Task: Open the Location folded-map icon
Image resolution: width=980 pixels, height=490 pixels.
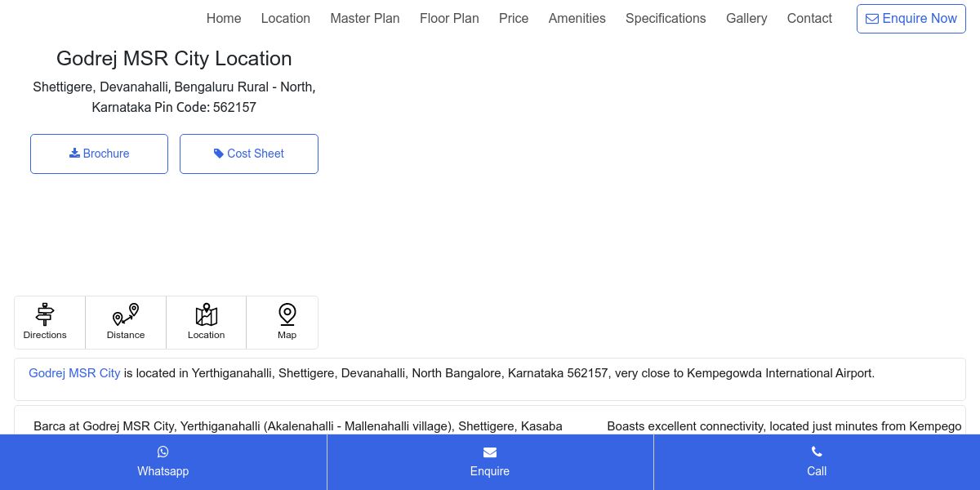Action: (x=207, y=314)
